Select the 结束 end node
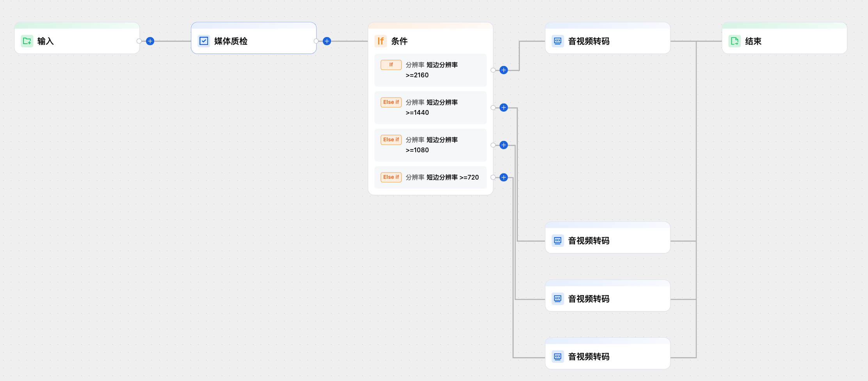This screenshot has width=868, height=381. [x=784, y=41]
